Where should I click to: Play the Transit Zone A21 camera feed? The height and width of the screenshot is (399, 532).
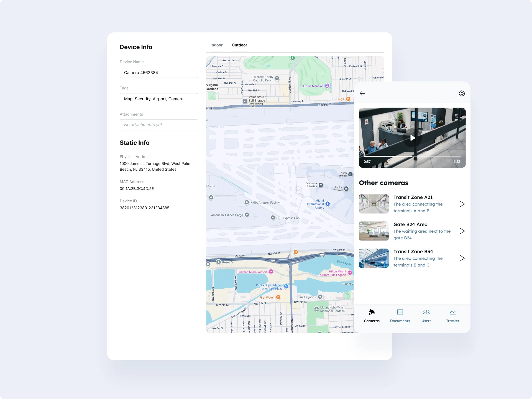click(x=462, y=204)
